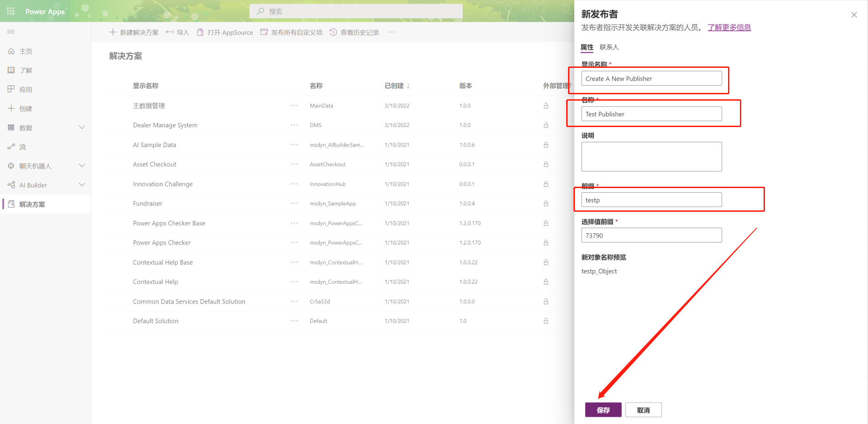The height and width of the screenshot is (424, 868).
Task: Click the 取消 cancel button
Action: point(643,410)
